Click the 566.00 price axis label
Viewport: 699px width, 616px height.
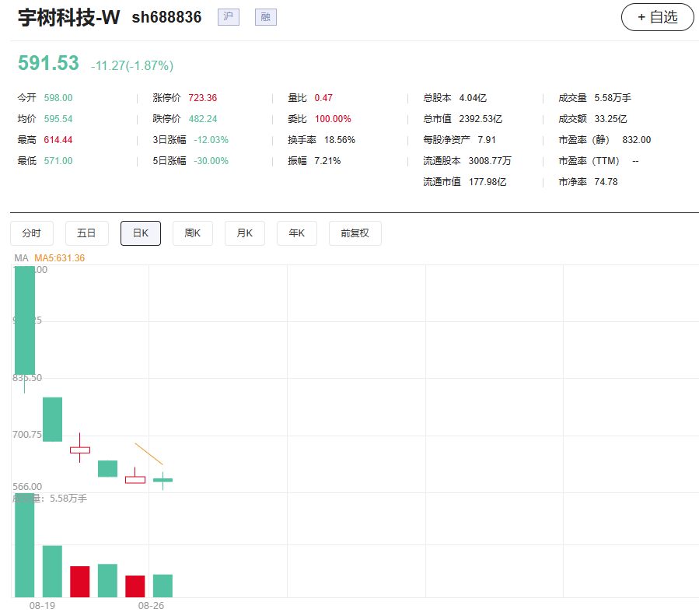27,487
